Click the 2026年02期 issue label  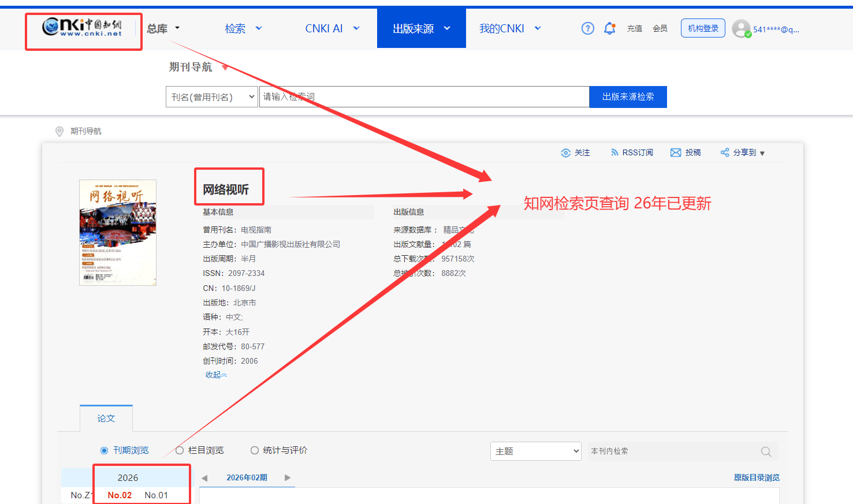[x=247, y=478]
